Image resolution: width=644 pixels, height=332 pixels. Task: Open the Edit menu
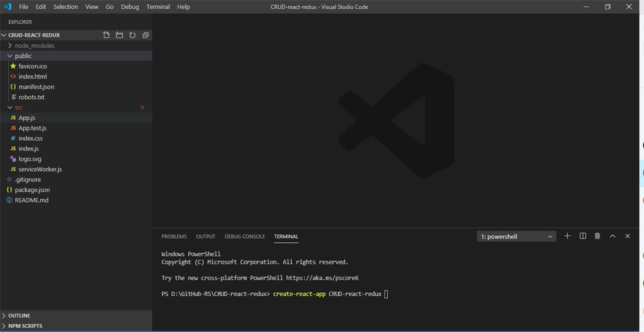click(41, 6)
